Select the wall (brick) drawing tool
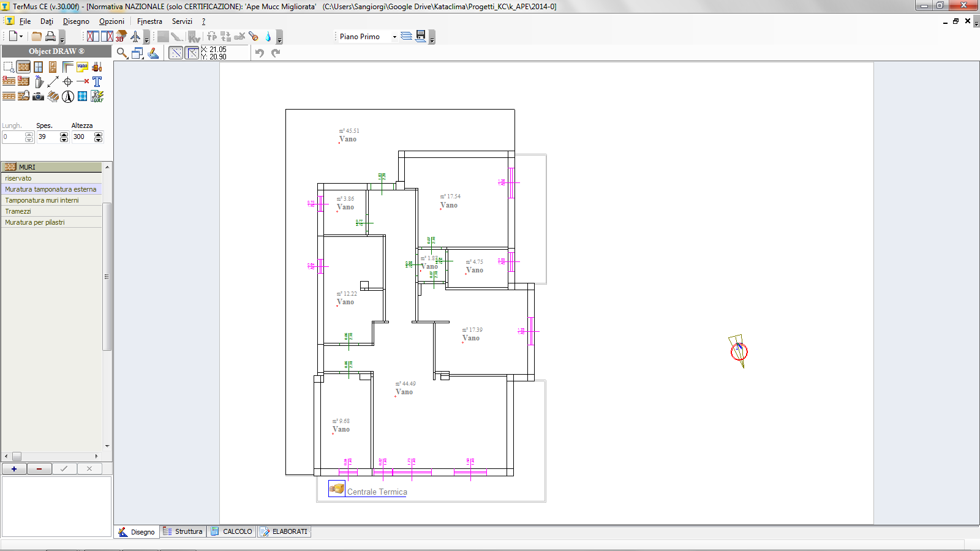Screen dimensions: 980x551 click(23, 67)
